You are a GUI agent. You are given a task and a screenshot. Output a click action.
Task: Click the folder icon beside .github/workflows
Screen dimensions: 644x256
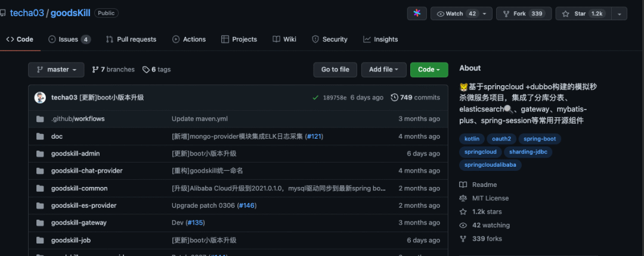(x=40, y=119)
